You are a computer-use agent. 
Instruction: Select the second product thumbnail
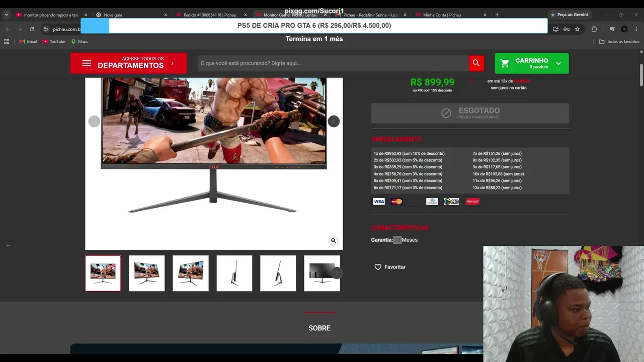(146, 274)
